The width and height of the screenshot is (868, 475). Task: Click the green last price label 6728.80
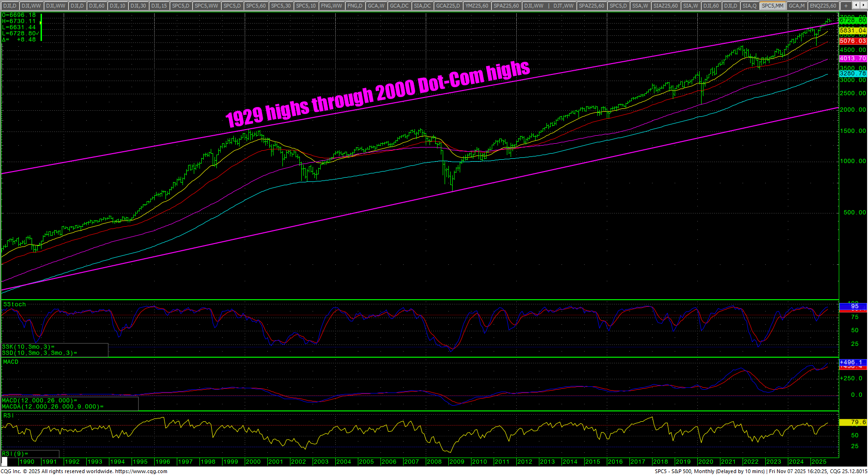pos(853,20)
